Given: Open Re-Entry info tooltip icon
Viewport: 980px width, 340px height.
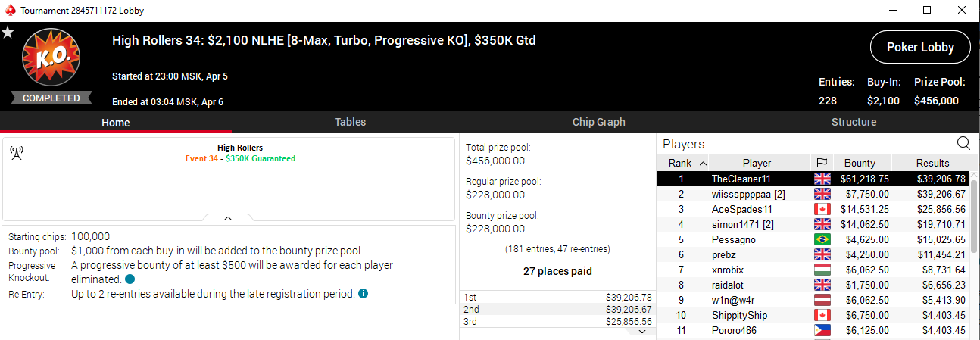Looking at the screenshot, I should (x=364, y=294).
